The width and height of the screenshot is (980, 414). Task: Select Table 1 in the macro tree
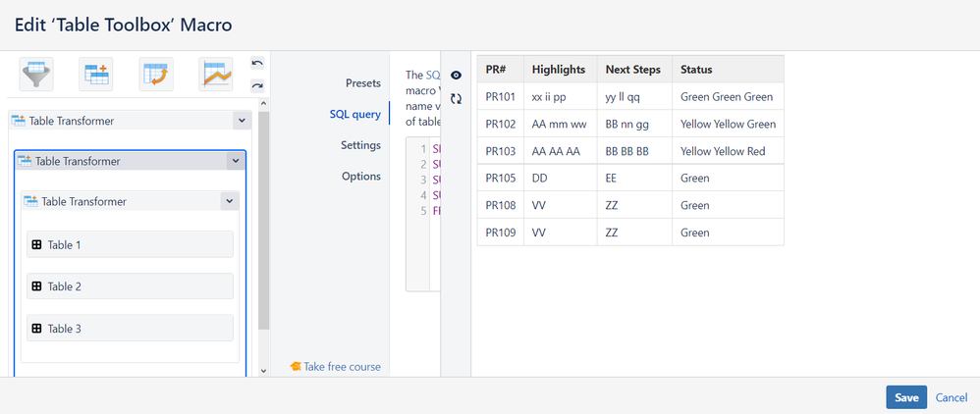point(130,245)
